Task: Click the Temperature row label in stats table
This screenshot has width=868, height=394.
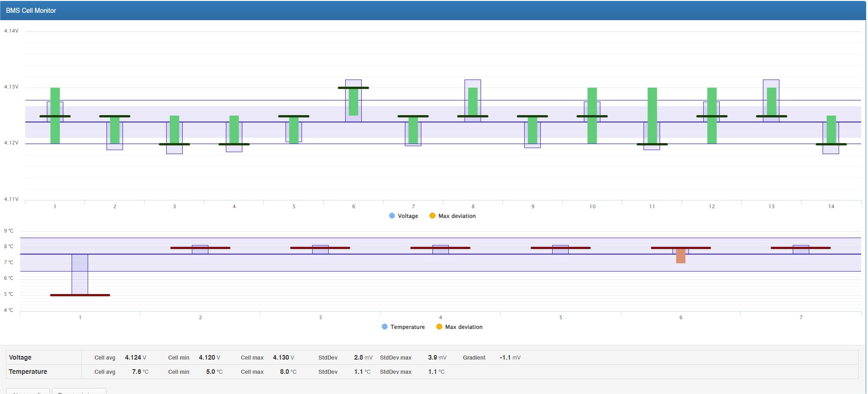Action: point(28,372)
